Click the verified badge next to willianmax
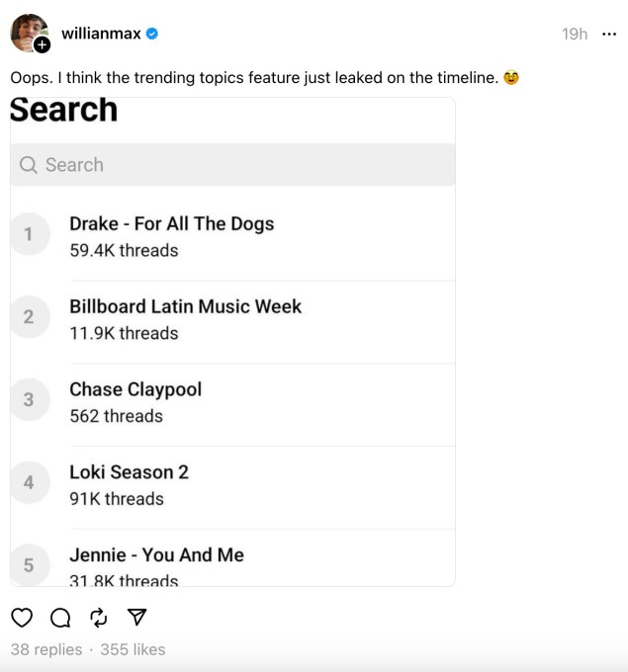Viewport: 628px width, 672px height. 152,34
